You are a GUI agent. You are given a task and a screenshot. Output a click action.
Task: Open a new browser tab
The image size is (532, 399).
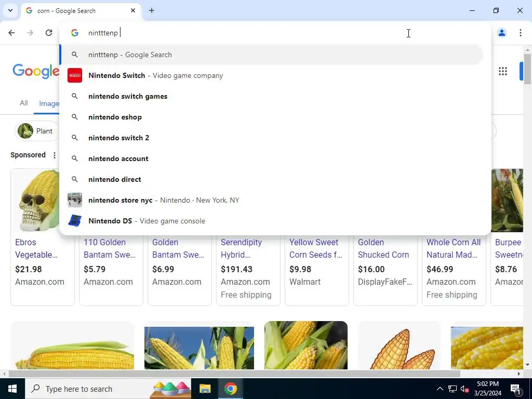pos(152,10)
